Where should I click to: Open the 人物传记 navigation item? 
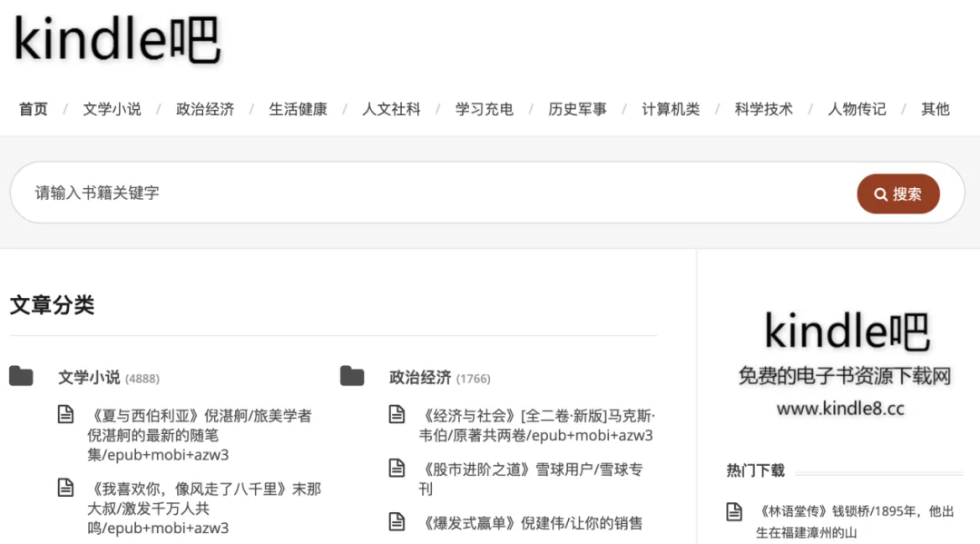tap(857, 109)
